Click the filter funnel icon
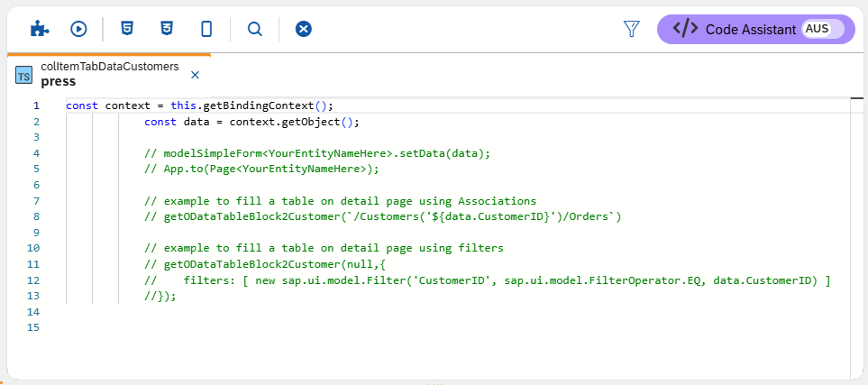 632,29
